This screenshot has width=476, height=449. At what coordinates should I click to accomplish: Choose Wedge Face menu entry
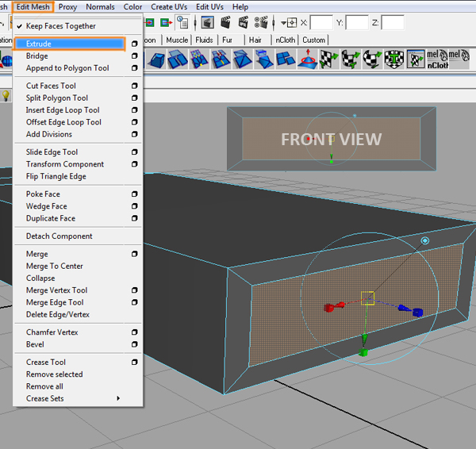(47, 206)
